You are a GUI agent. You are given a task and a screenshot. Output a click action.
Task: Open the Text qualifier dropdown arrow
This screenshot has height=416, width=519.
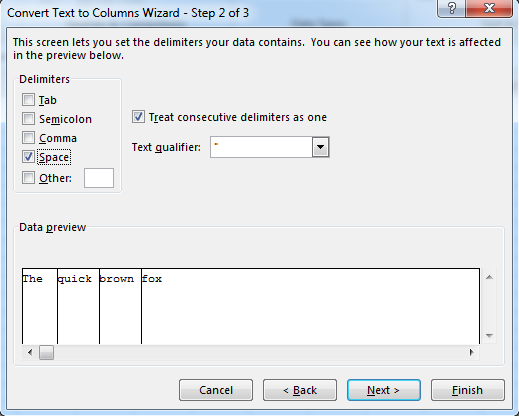point(320,147)
